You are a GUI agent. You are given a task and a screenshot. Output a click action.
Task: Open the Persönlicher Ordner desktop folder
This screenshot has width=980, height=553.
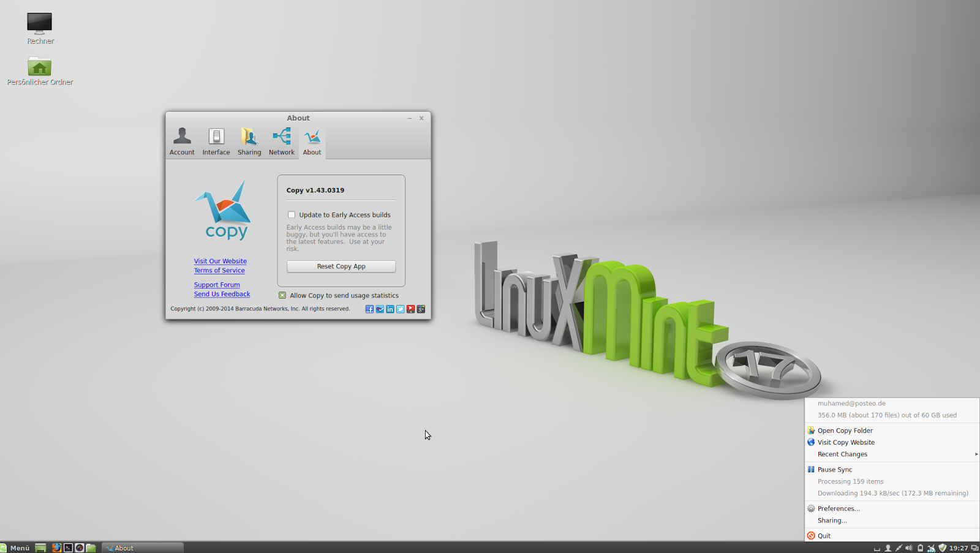40,71
